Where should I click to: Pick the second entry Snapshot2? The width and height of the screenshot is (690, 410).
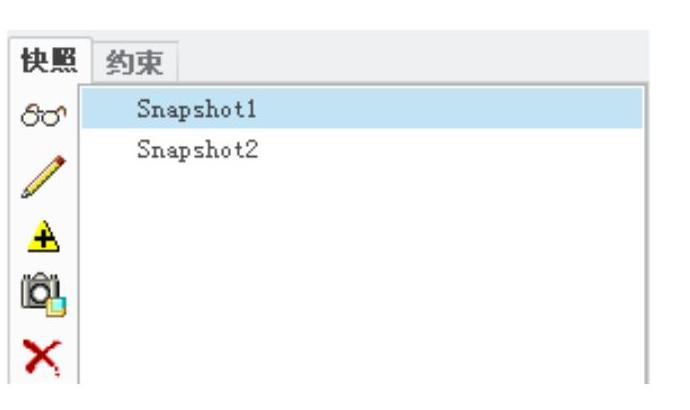tap(362, 150)
